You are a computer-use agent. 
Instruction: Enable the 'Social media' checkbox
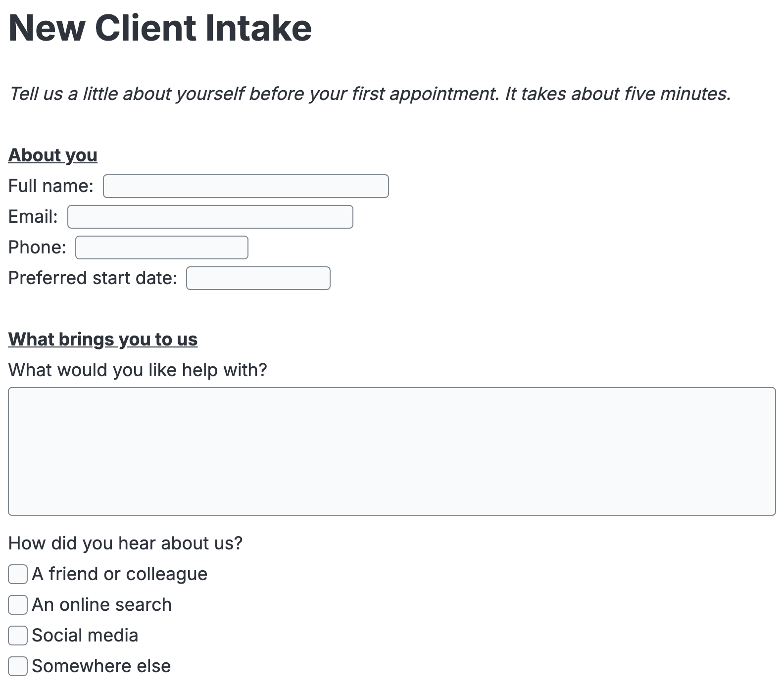click(18, 636)
